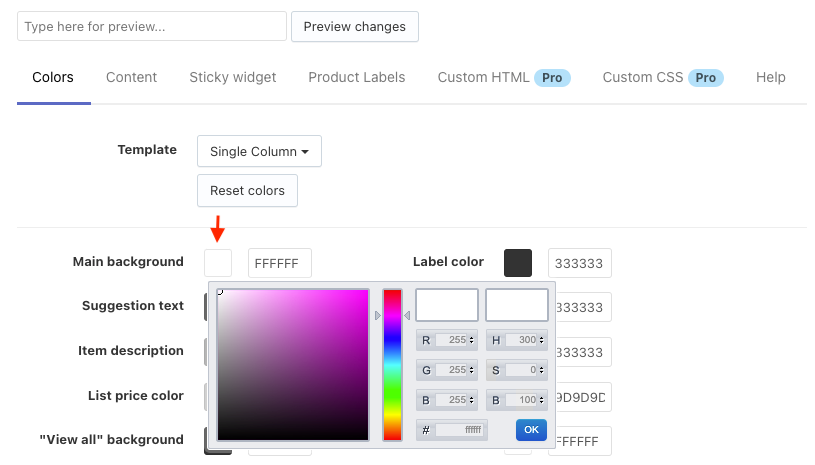Click the Item description label

point(130,351)
